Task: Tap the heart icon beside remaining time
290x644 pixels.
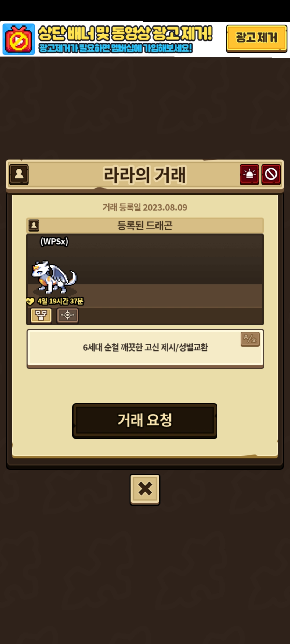Action: (x=30, y=301)
